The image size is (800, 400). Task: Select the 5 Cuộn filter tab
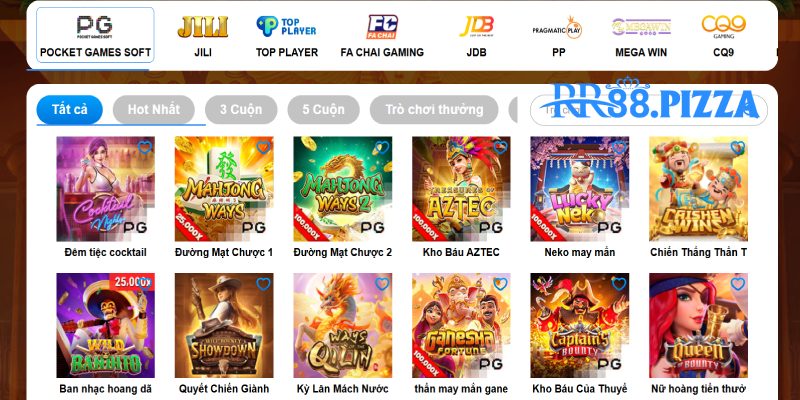coord(323,109)
